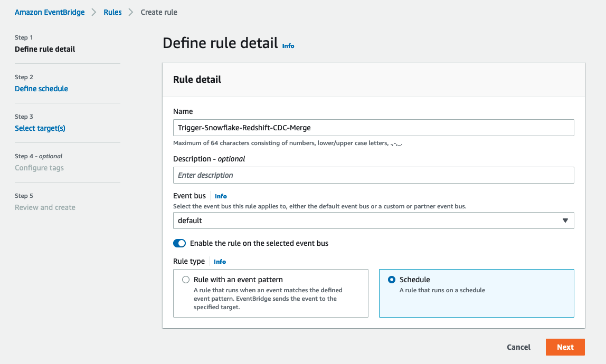This screenshot has height=364, width=606.
Task: Click Configure tags step in sidebar
Action: (x=39, y=168)
